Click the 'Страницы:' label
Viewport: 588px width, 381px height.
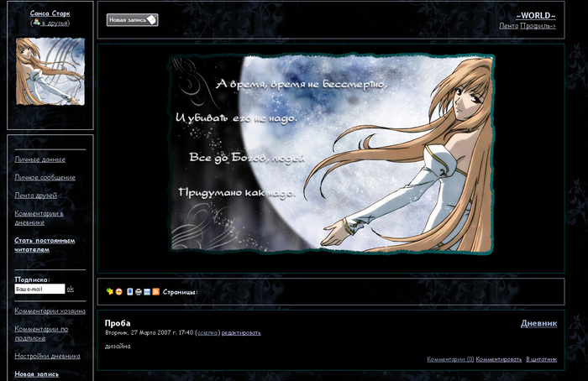[x=181, y=292]
